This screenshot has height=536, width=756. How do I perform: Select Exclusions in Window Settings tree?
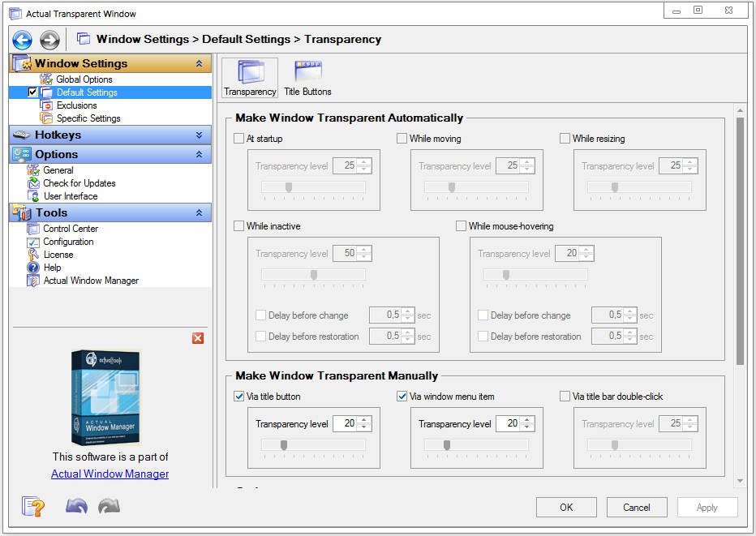76,105
